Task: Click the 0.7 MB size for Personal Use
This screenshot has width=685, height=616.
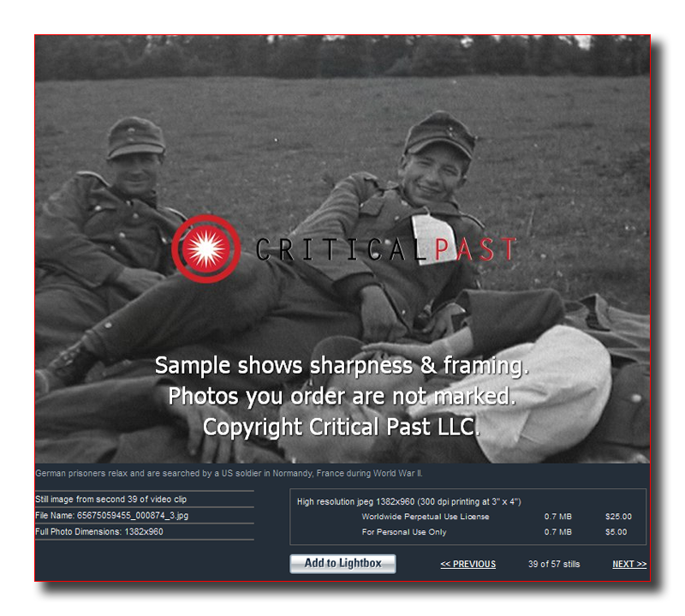Action: click(558, 532)
